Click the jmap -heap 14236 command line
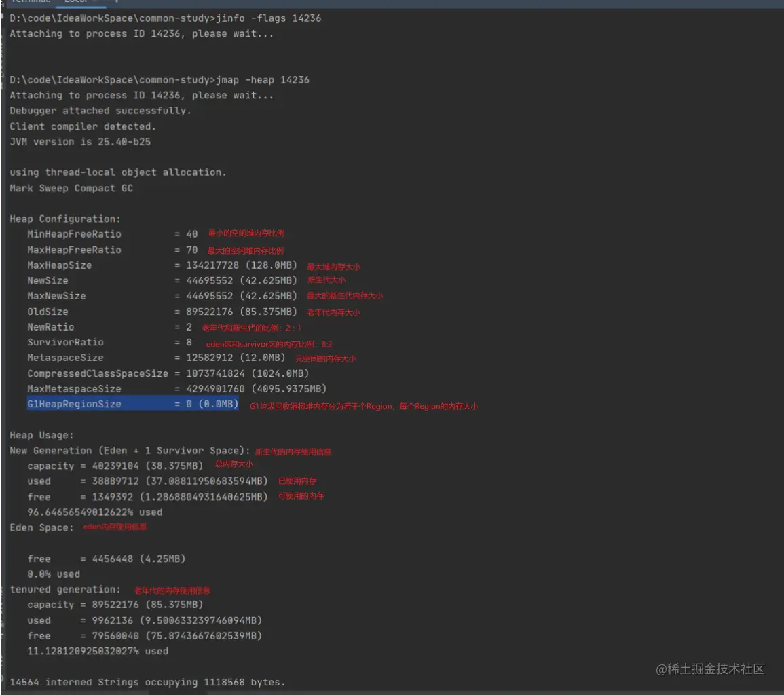Viewport: 784px width, 695px height. [x=160, y=80]
